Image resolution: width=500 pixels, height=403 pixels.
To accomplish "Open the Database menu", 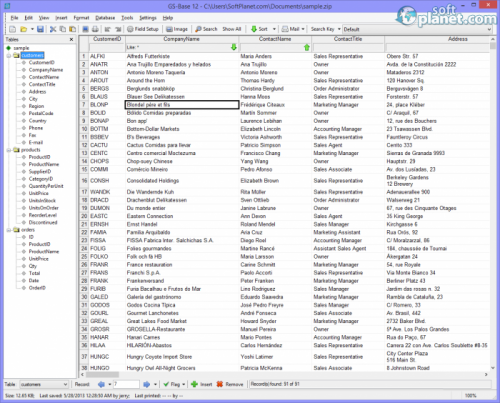I will pos(105,18).
